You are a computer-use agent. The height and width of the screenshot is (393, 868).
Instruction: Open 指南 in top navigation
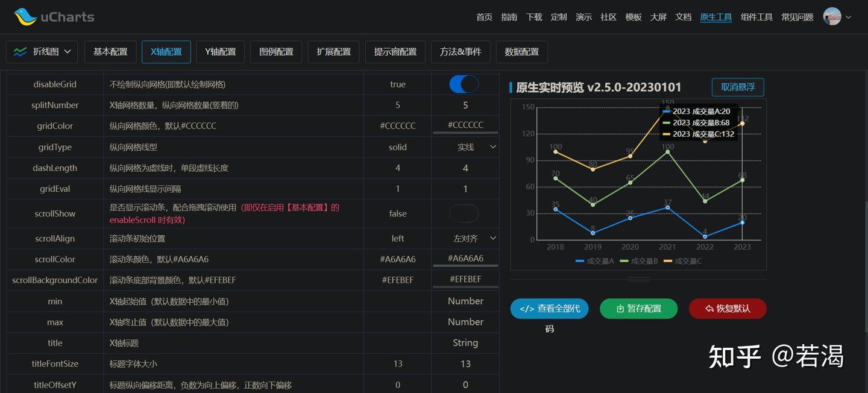click(509, 17)
